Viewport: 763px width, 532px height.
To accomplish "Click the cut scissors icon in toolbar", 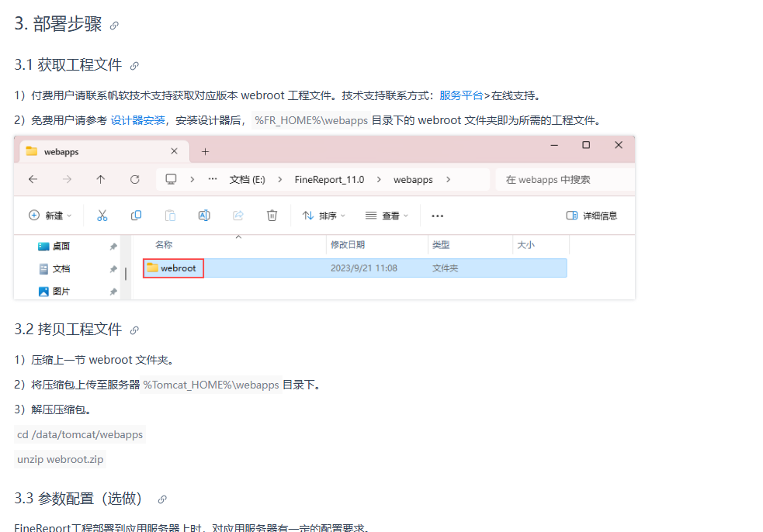I will pyautogui.click(x=102, y=216).
